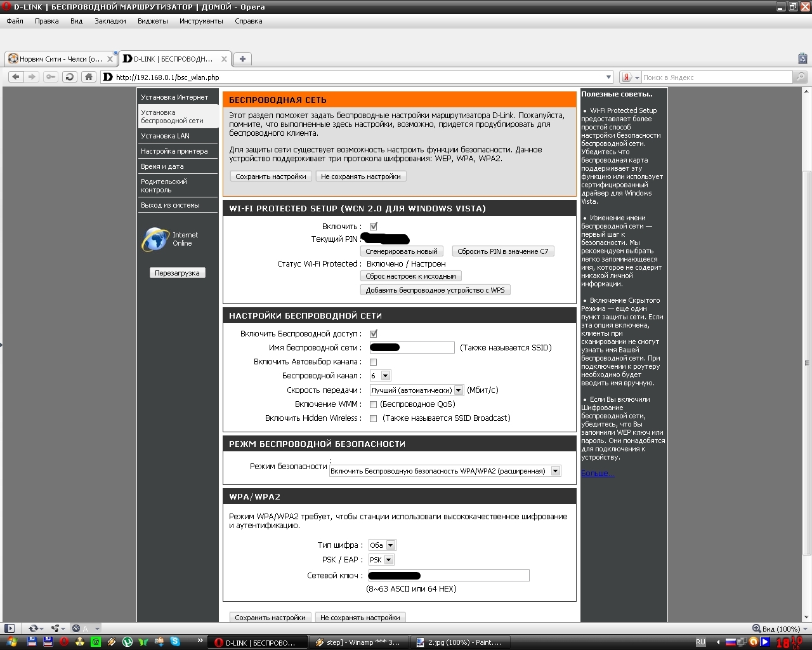The width and height of the screenshot is (812, 650).
Task: Go to the browser home page
Action: click(89, 77)
